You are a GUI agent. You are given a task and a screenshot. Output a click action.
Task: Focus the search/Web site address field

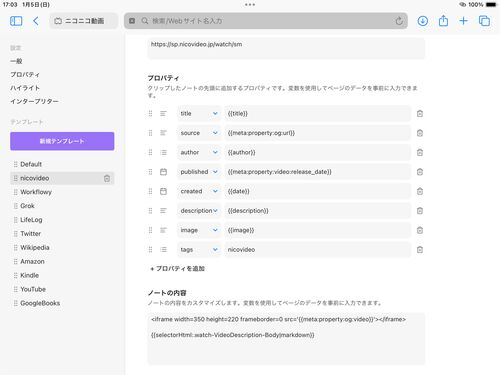click(266, 21)
